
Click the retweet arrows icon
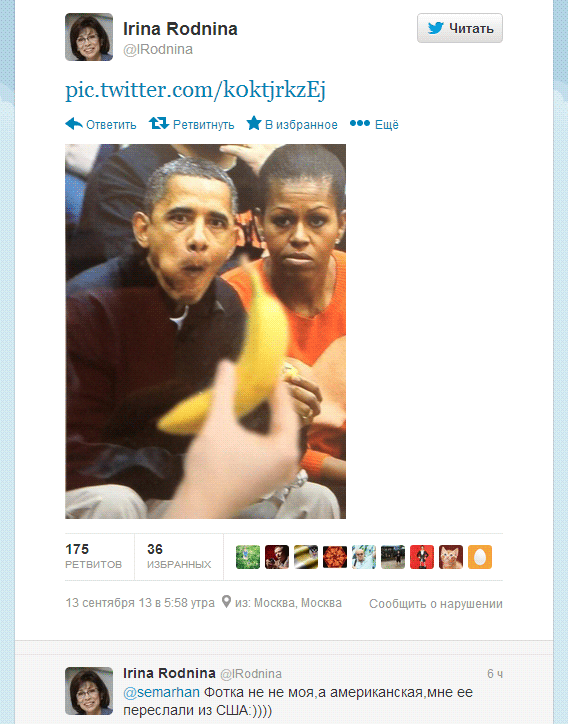tap(158, 123)
